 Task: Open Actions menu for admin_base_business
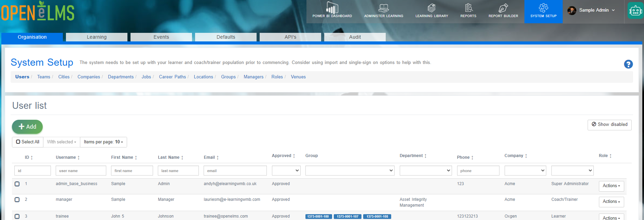pyautogui.click(x=612, y=186)
